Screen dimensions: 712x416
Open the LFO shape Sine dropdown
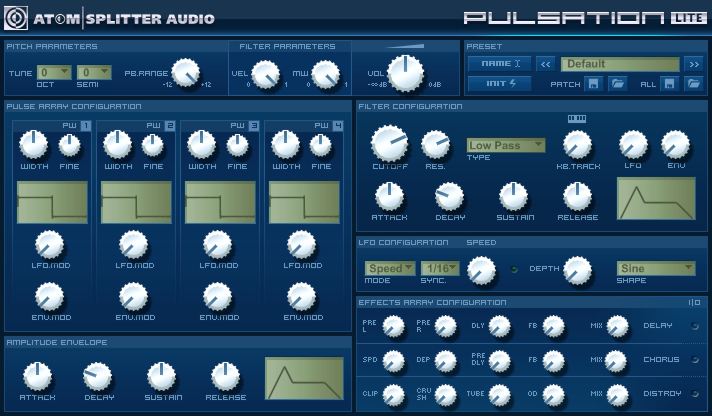pyautogui.click(x=656, y=268)
